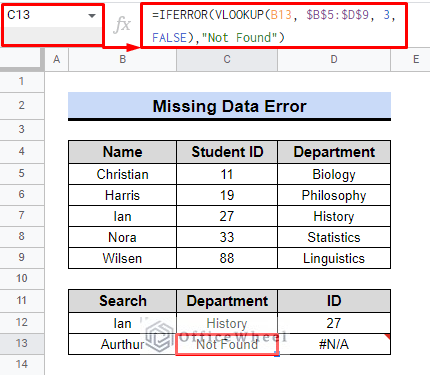Select row 12 header
Image resolution: width=430 pixels, height=375 pixels.
point(22,323)
